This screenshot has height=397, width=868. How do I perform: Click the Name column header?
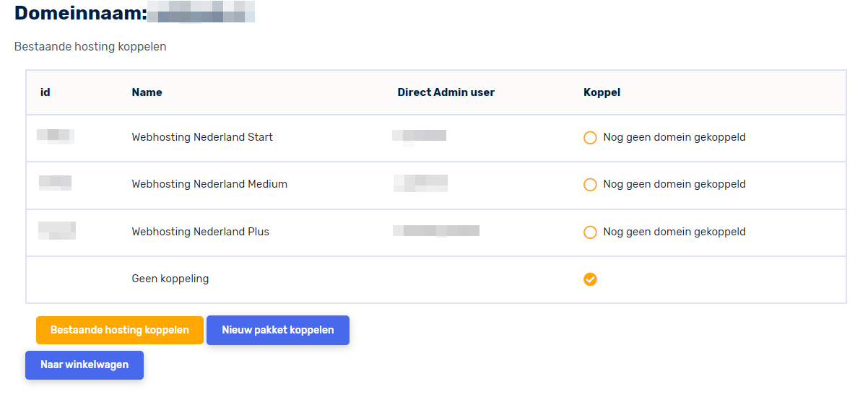(147, 92)
